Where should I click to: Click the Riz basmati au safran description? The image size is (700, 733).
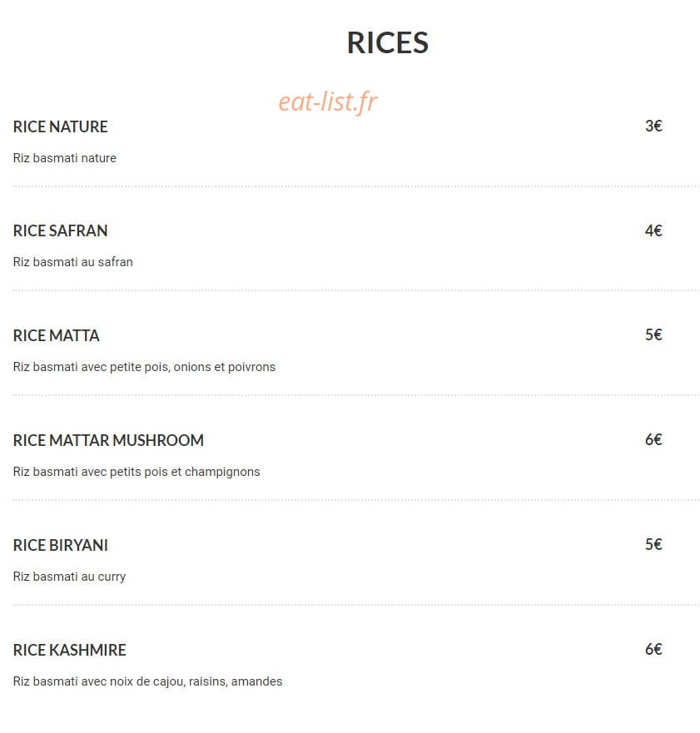[x=73, y=262]
